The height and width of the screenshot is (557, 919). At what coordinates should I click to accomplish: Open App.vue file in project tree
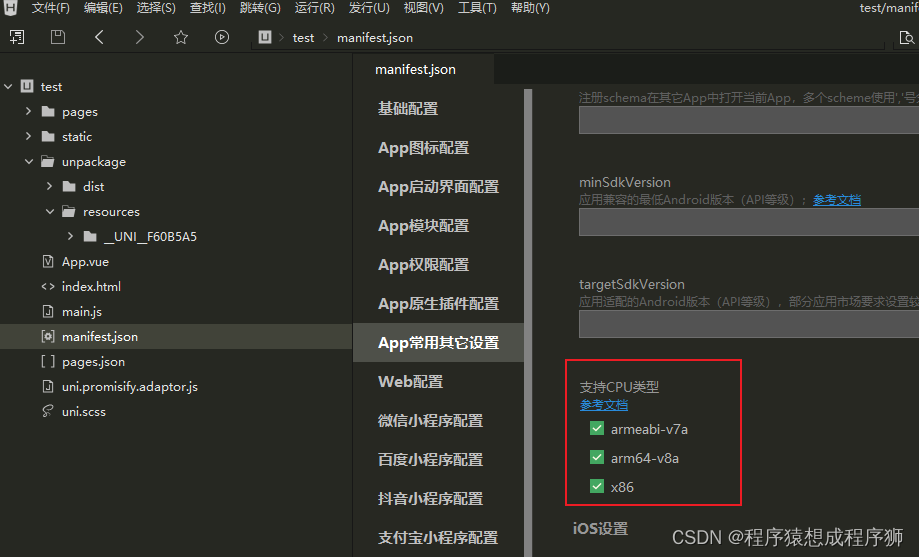tap(84, 262)
